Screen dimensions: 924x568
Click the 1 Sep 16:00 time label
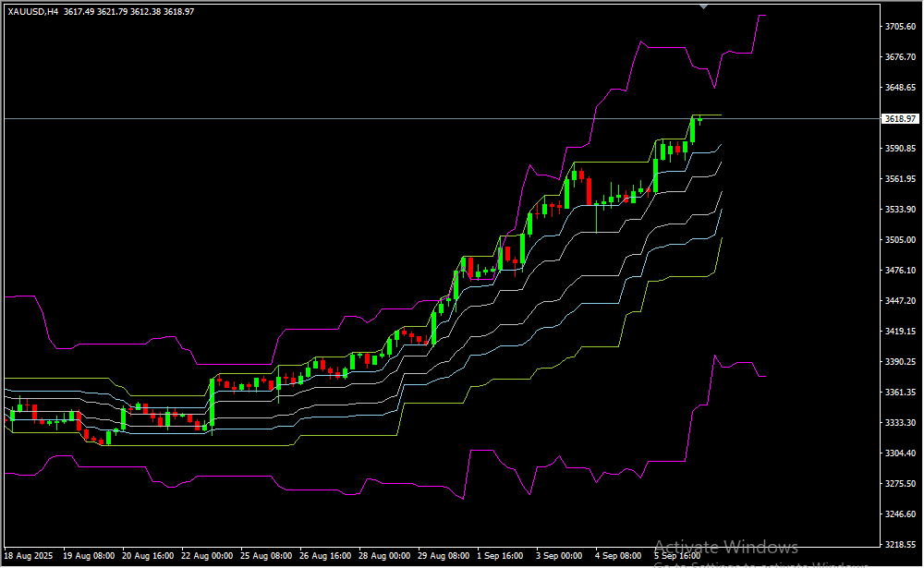pos(500,557)
